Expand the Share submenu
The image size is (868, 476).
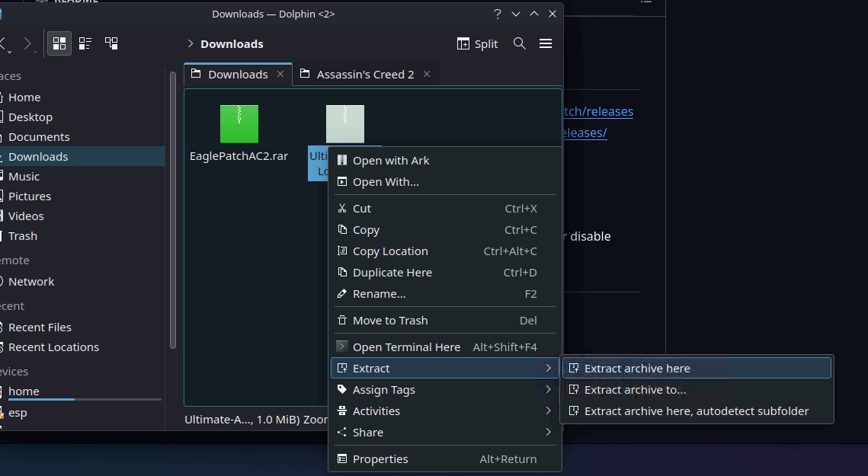[x=444, y=433]
